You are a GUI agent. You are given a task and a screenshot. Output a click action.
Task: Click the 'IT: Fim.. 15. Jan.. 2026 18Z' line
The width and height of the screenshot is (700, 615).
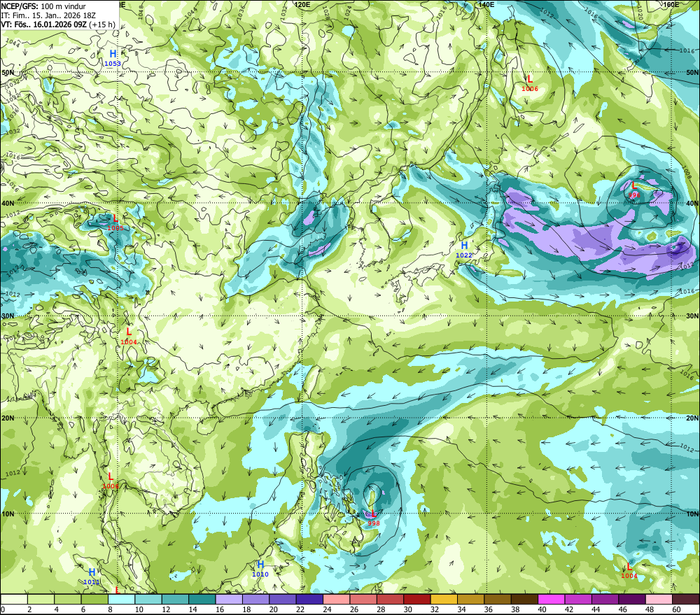tap(48, 15)
